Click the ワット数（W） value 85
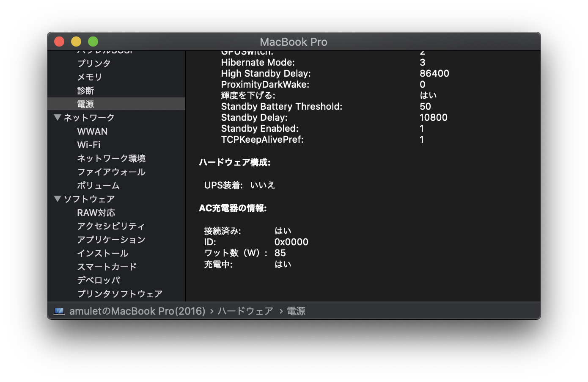Screen dimensions: 588x382 280,253
